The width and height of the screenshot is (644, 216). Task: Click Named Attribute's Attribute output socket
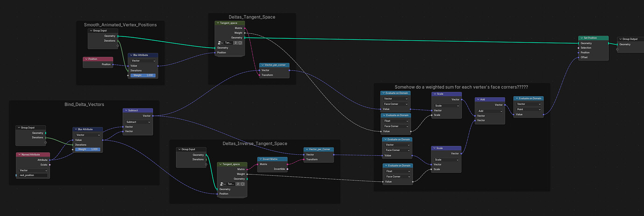click(49, 160)
